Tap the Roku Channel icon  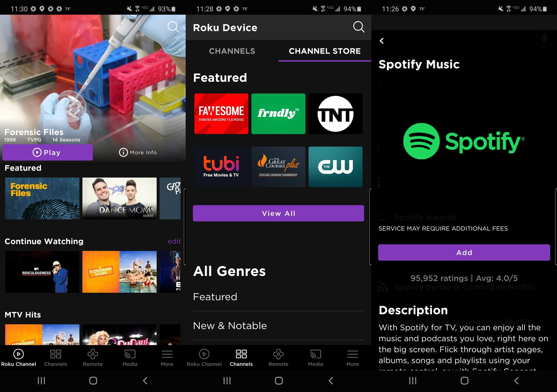point(19,358)
